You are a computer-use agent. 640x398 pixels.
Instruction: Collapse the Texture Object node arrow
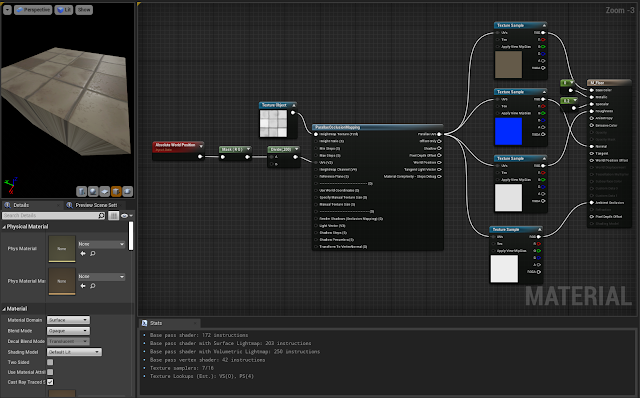[x=293, y=105]
